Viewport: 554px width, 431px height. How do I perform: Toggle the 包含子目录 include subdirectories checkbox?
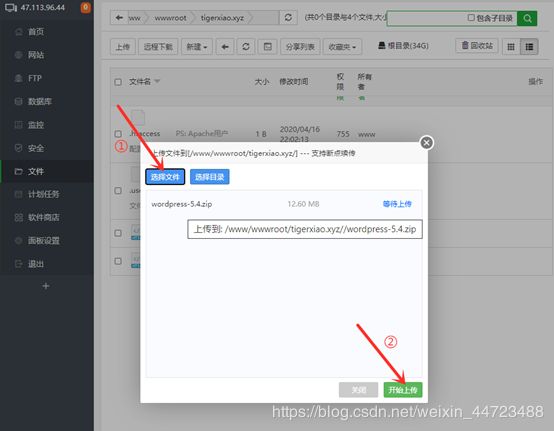coord(471,17)
